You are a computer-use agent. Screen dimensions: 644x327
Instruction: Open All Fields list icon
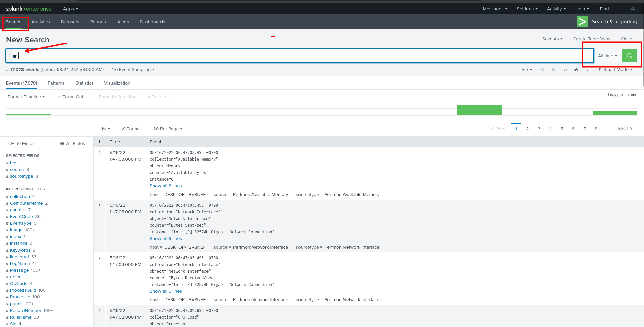point(72,144)
